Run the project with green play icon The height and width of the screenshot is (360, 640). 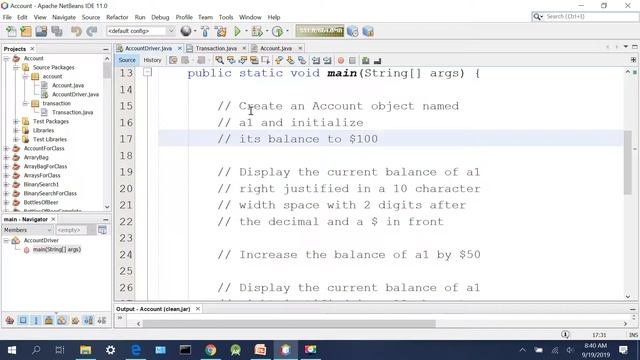(x=237, y=31)
